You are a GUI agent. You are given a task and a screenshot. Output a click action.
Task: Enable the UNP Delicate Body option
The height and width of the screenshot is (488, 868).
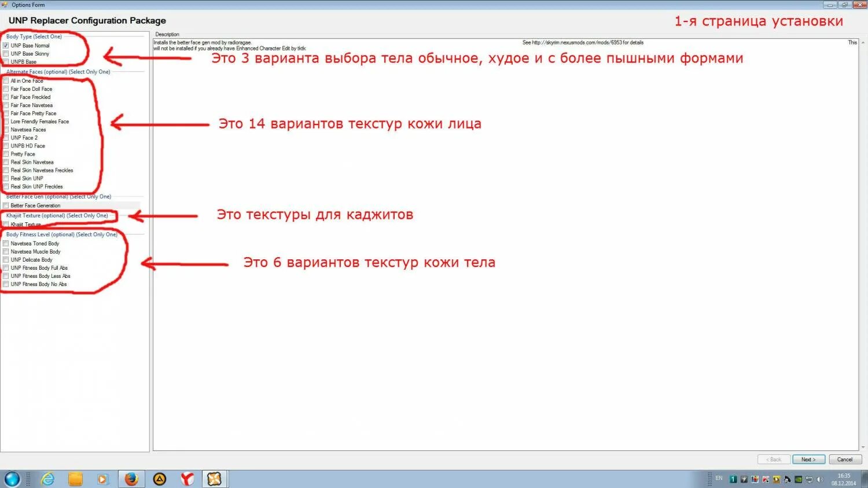click(6, 260)
